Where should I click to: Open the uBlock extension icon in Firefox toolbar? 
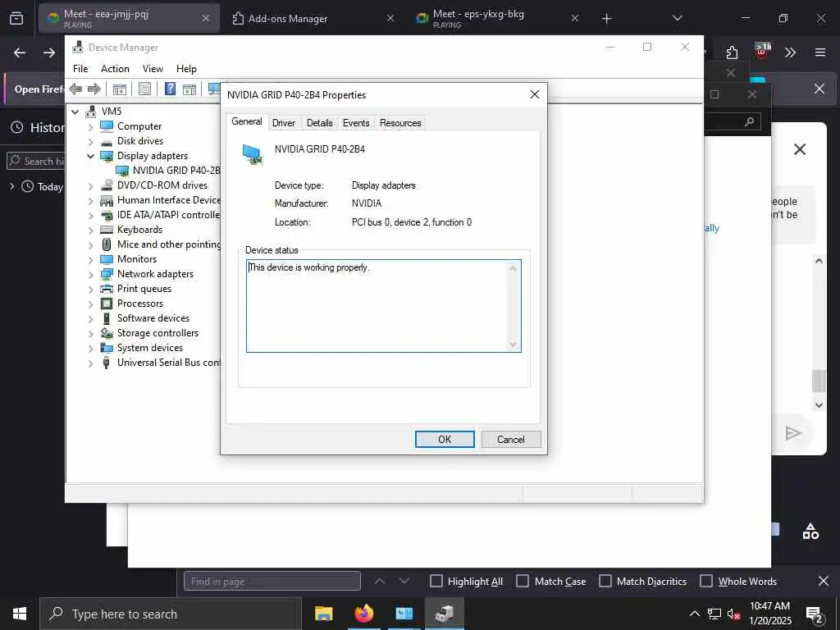(x=762, y=50)
